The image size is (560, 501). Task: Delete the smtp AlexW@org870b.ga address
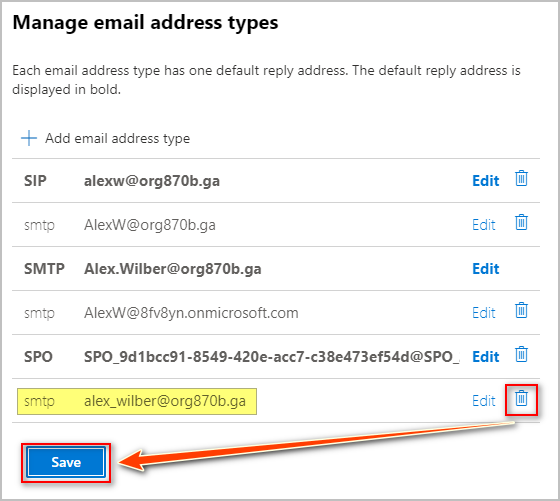521,222
